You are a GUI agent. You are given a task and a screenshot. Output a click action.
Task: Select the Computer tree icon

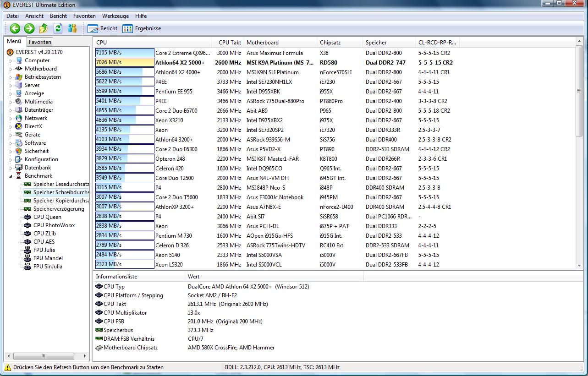(x=19, y=60)
